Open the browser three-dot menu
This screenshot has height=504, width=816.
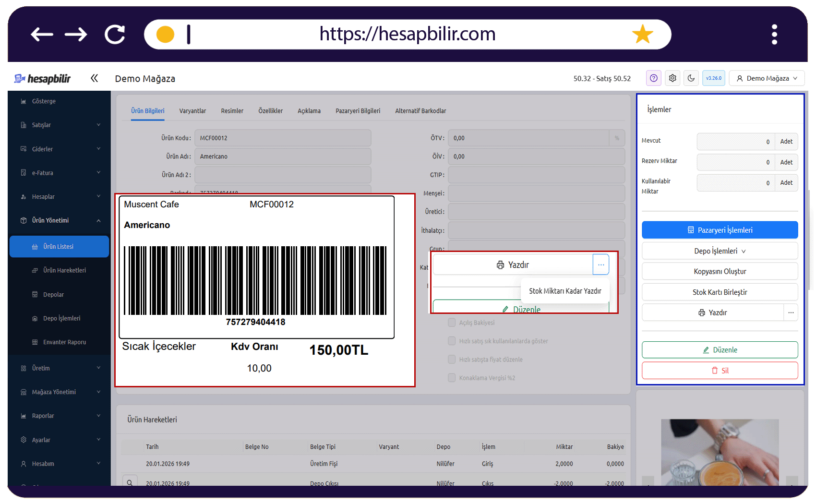[774, 35]
